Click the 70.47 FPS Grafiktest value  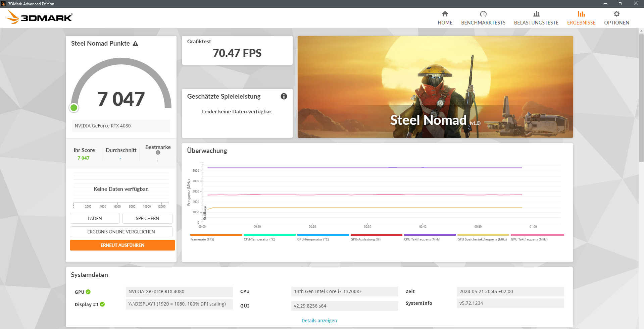pyautogui.click(x=237, y=53)
